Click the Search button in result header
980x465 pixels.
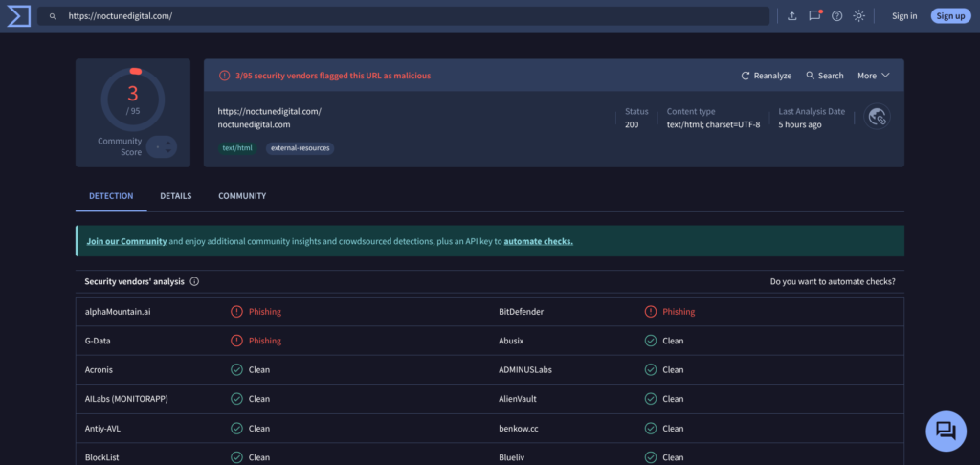825,76
